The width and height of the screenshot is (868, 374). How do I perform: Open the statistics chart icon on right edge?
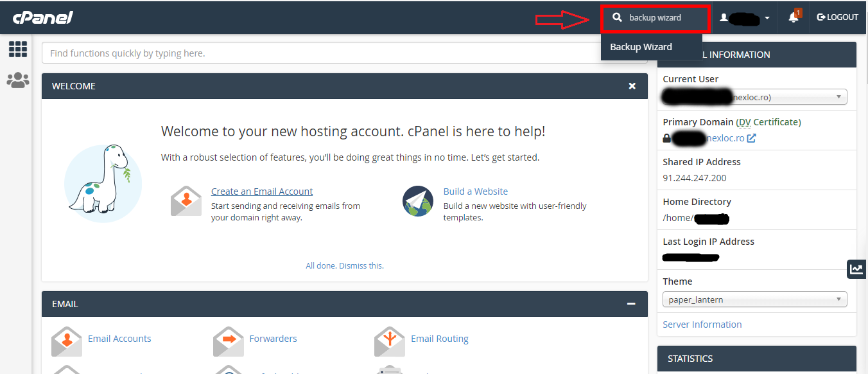point(856,269)
